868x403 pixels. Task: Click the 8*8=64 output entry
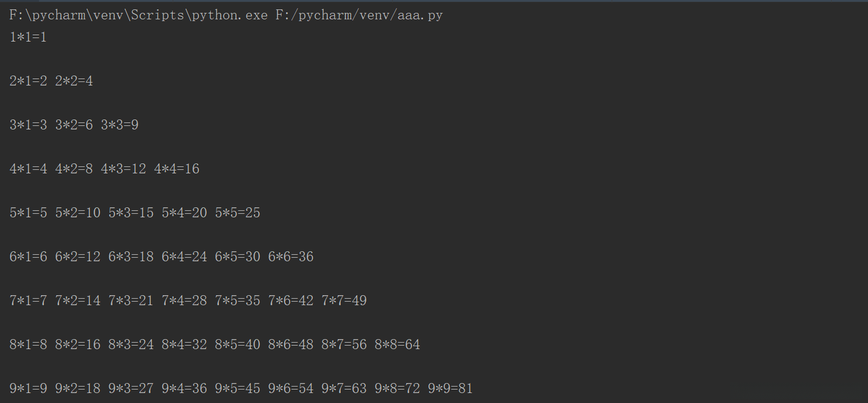[x=397, y=345]
